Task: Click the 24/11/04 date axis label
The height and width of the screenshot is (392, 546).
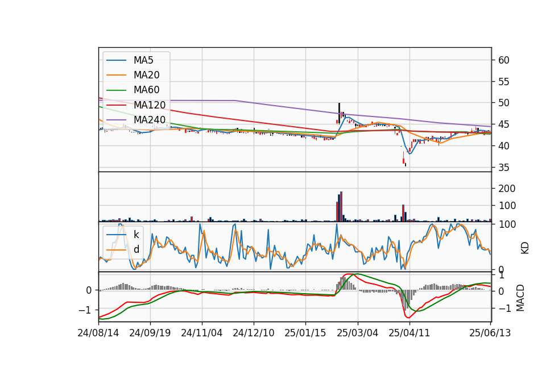Action: pyautogui.click(x=201, y=333)
